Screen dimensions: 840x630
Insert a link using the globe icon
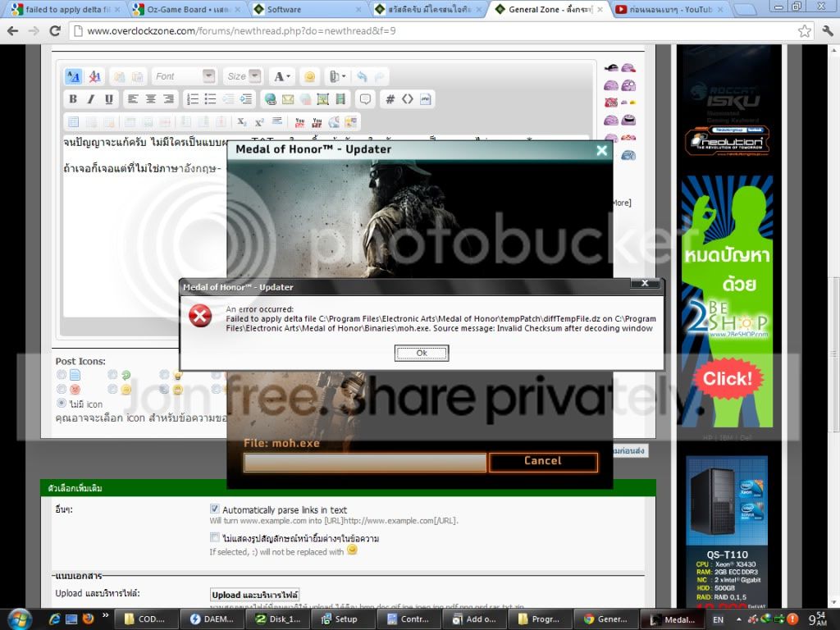270,99
